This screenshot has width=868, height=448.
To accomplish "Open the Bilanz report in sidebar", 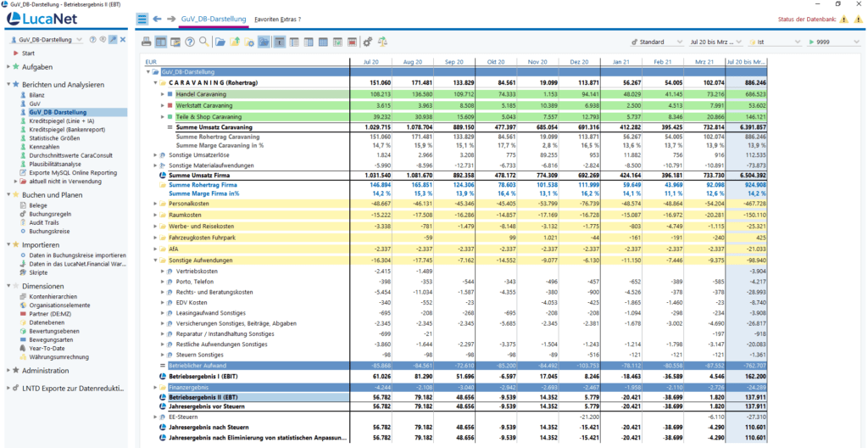I will (36, 95).
